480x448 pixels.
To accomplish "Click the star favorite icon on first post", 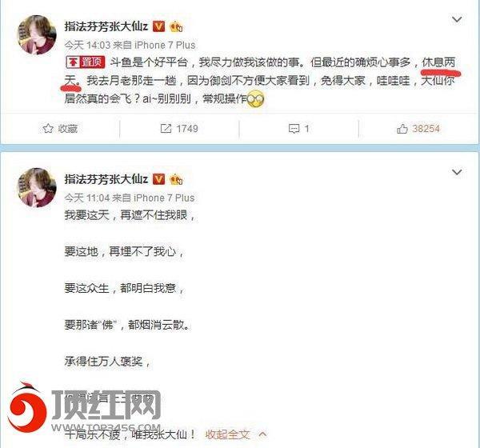I will click(48, 128).
